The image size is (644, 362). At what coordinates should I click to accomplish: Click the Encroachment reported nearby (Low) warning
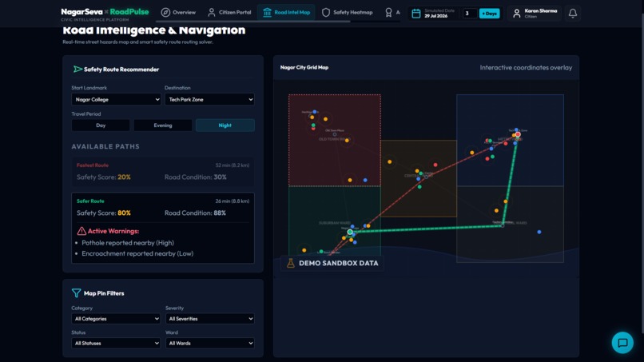[137, 253]
